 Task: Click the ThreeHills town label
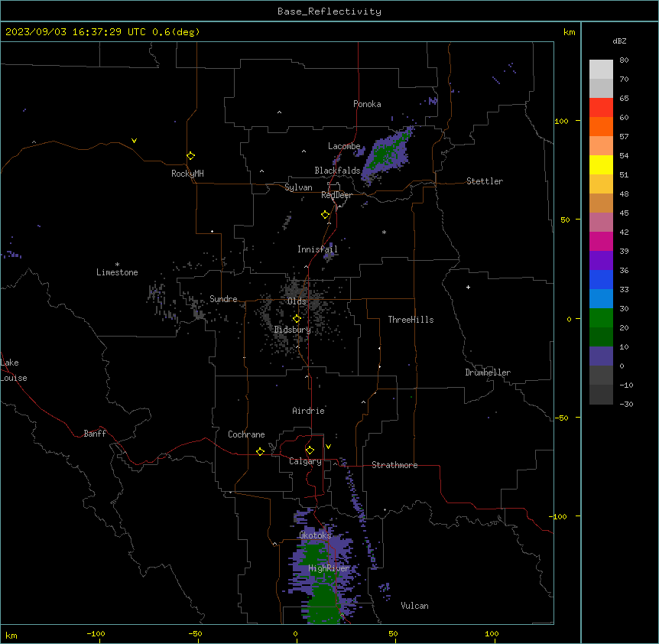[411, 320]
